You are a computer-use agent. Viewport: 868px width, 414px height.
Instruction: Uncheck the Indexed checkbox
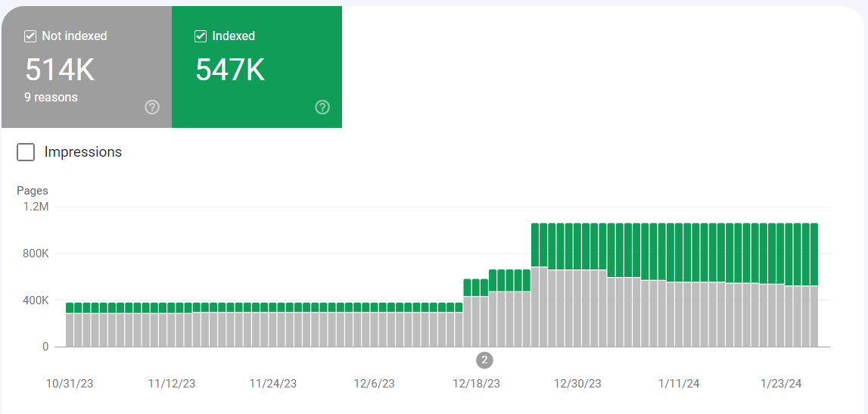(x=201, y=36)
